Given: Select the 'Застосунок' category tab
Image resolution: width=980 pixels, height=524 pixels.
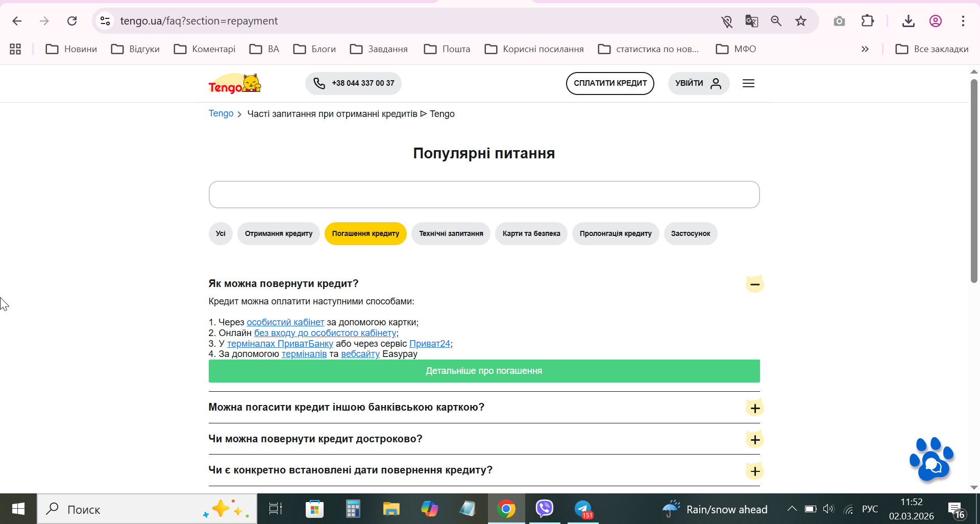Looking at the screenshot, I should click(691, 234).
